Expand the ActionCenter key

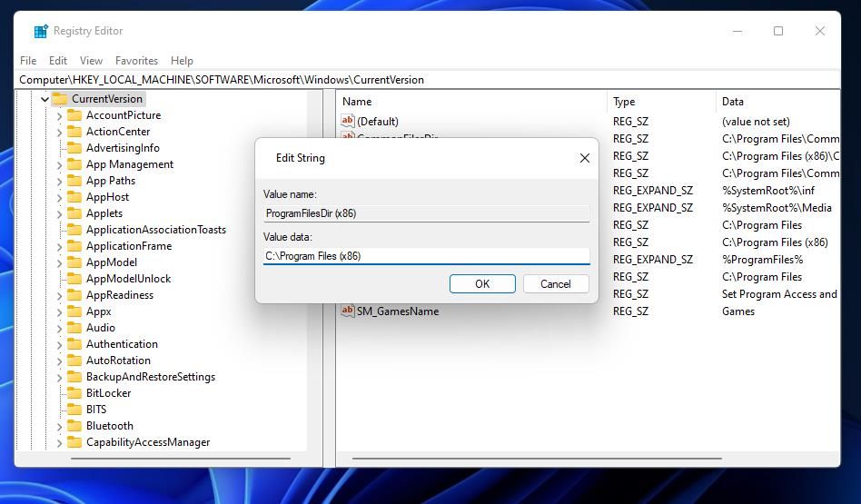59,133
